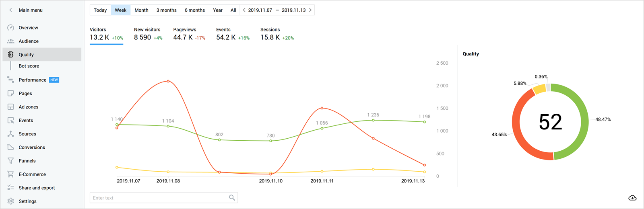Click the E-Commerce cart icon
The width and height of the screenshot is (644, 209).
coord(11,174)
